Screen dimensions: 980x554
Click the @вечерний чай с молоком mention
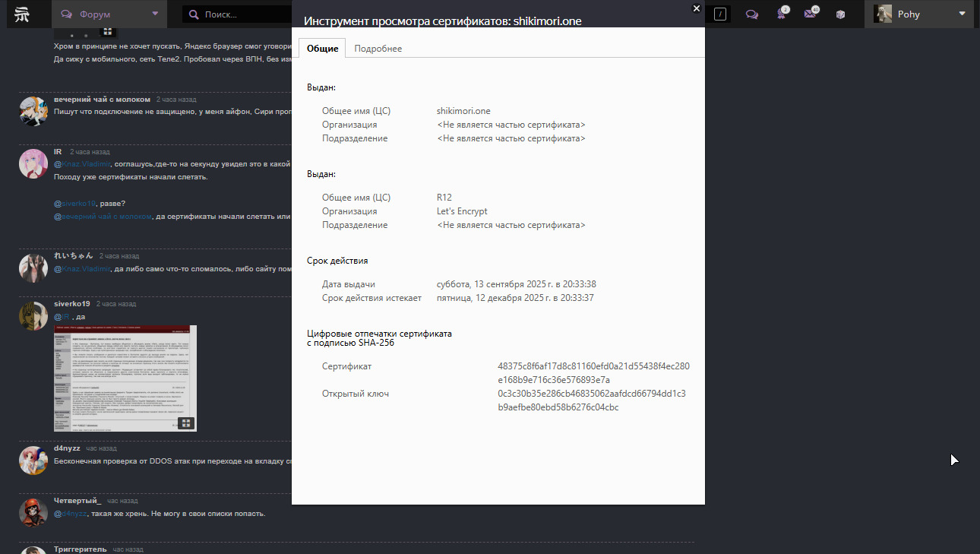[103, 217]
